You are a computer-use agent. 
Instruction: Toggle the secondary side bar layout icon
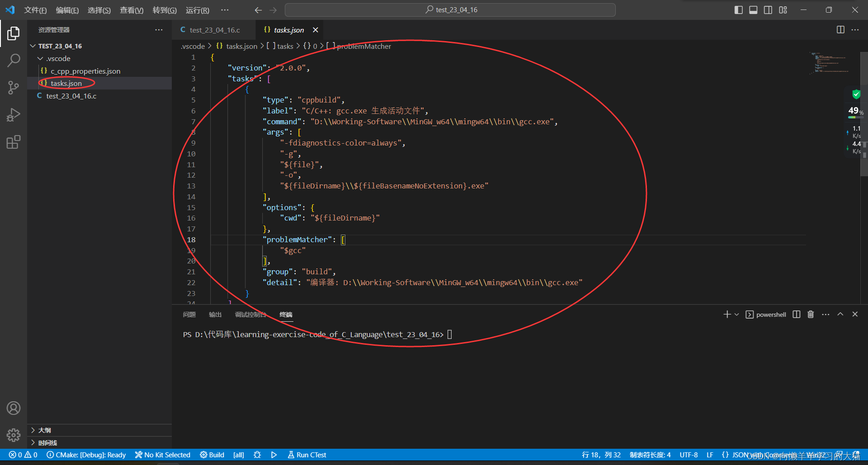pyautogui.click(x=768, y=10)
